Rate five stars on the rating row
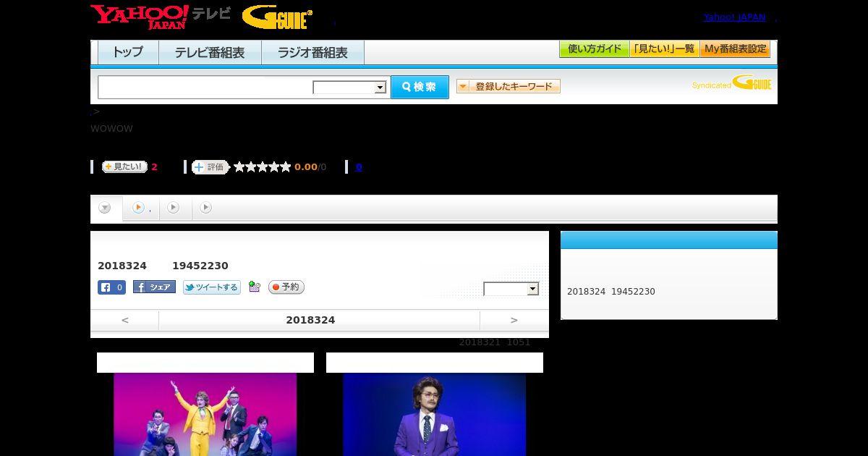This screenshot has height=456, width=868. [286, 167]
